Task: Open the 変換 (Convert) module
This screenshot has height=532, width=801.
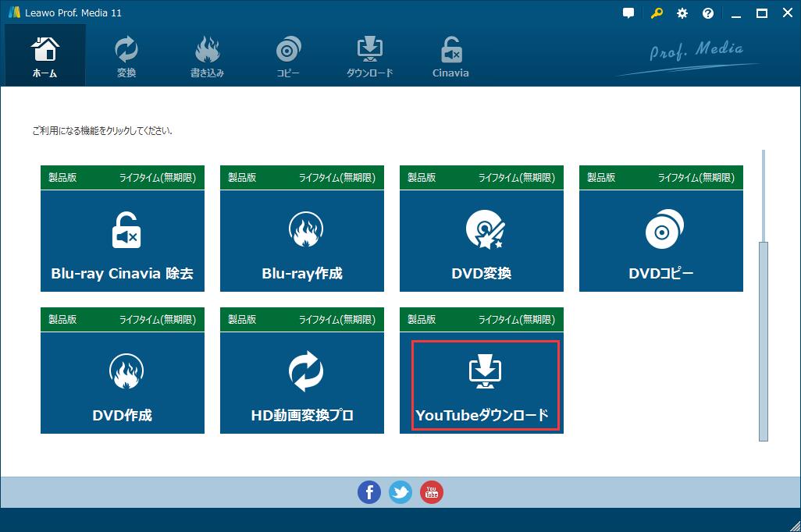Action: pyautogui.click(x=126, y=55)
